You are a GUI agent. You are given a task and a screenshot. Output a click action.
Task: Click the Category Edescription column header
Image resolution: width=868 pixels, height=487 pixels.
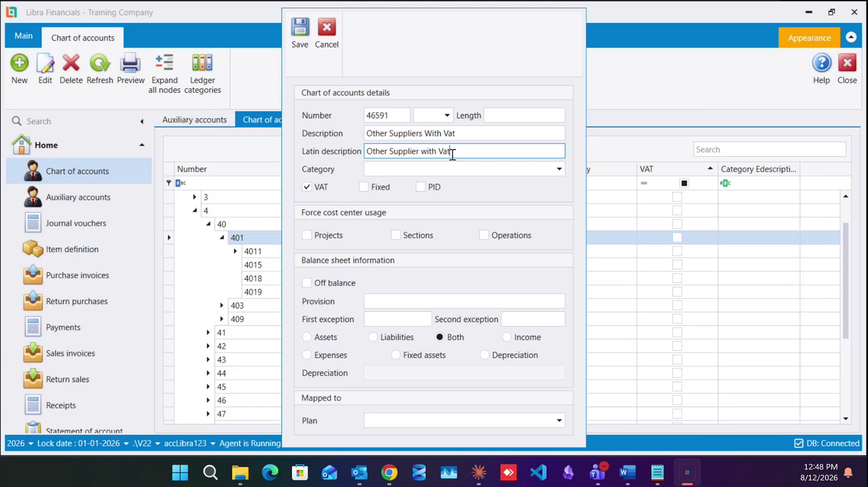(759, 169)
